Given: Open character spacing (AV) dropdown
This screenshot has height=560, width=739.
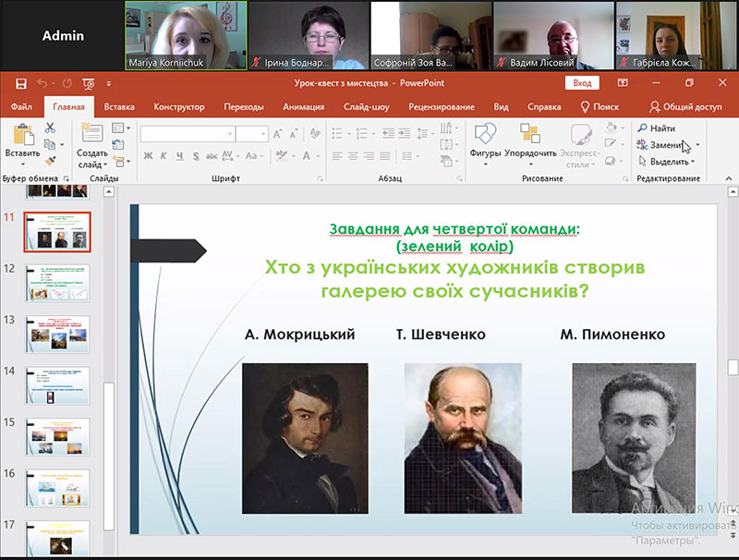Looking at the screenshot, I should 230,155.
